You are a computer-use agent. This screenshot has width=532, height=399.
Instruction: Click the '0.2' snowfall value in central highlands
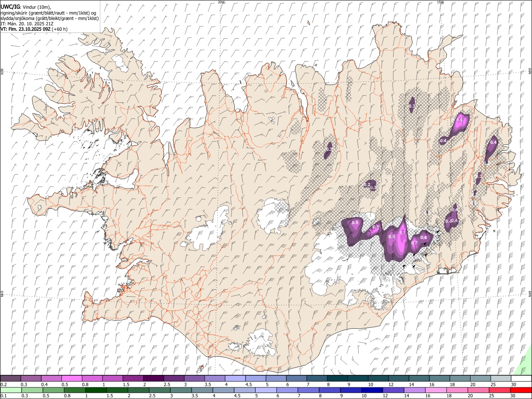[x=367, y=184]
